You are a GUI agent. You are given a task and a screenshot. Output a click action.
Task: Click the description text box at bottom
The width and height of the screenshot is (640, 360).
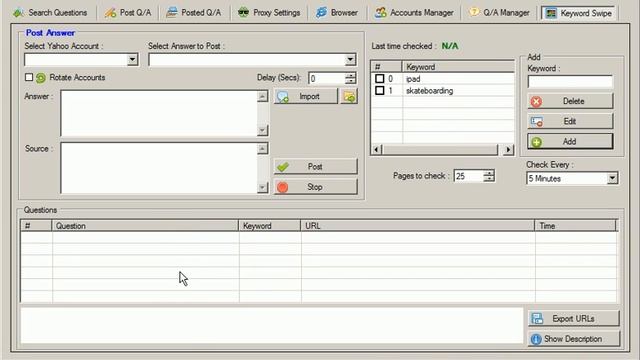[x=272, y=326]
